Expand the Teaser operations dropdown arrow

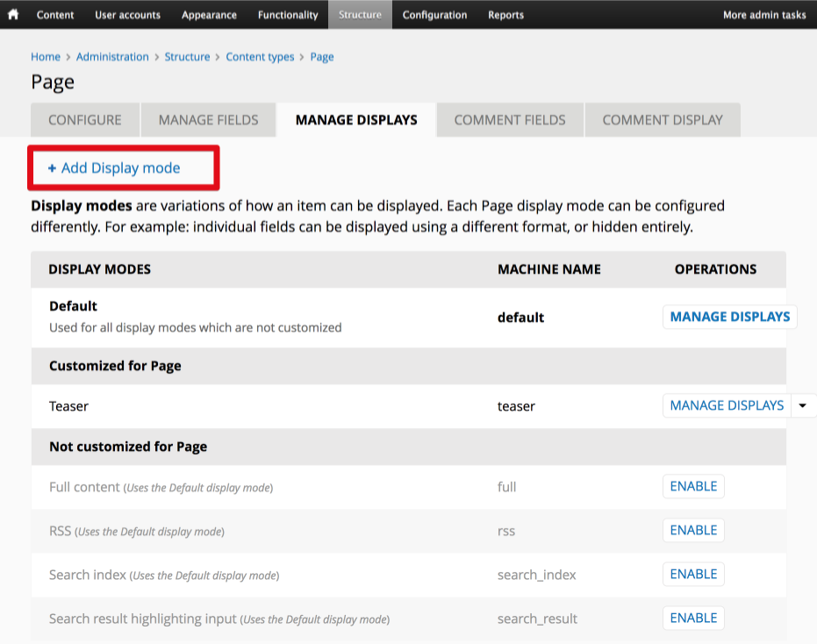coord(802,405)
